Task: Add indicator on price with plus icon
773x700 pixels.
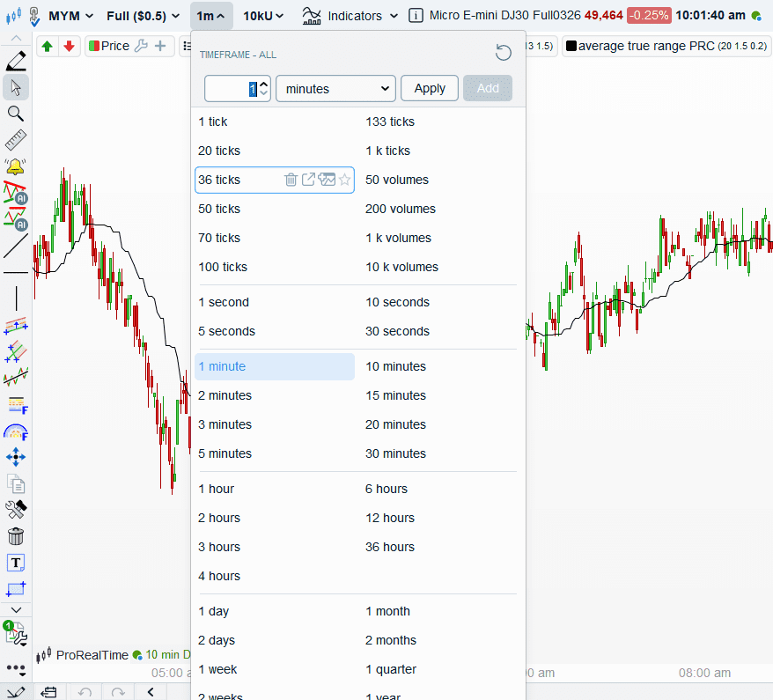Action: click(x=160, y=46)
